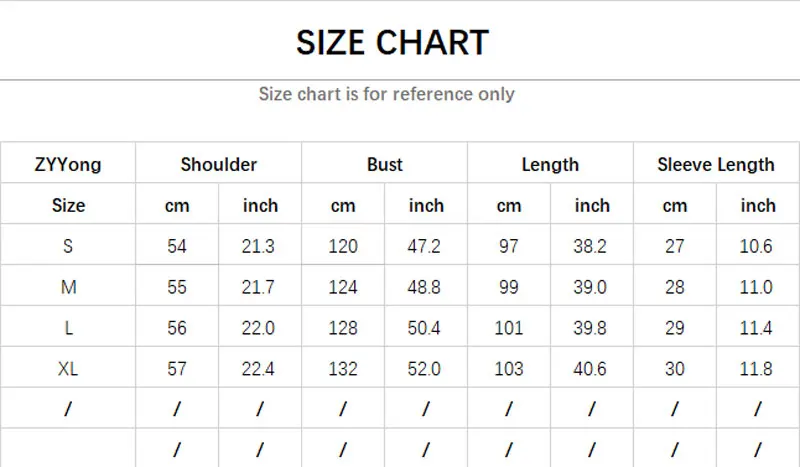Click the 21.3 shoulder inch value
The image size is (800, 467).
click(x=260, y=246)
